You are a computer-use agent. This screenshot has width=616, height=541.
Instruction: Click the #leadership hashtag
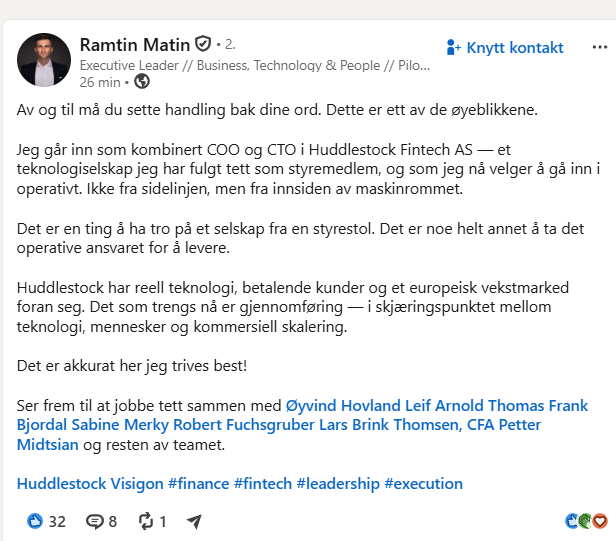point(338,484)
